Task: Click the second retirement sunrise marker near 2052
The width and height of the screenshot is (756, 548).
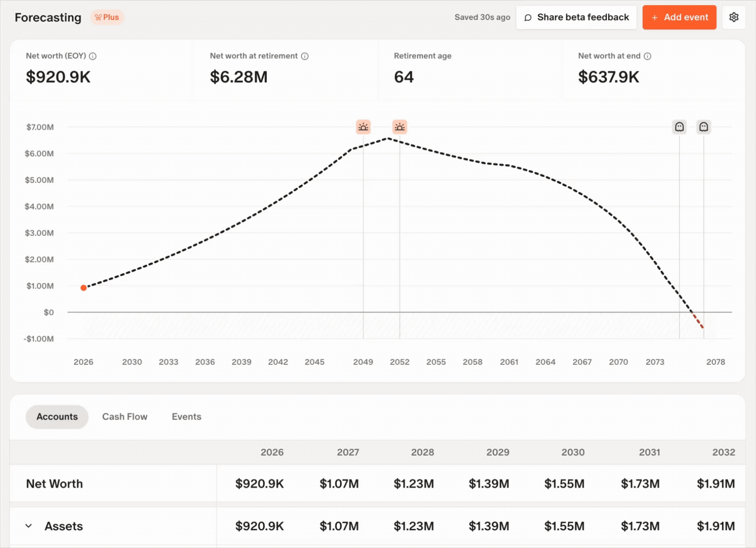Action: coord(400,127)
